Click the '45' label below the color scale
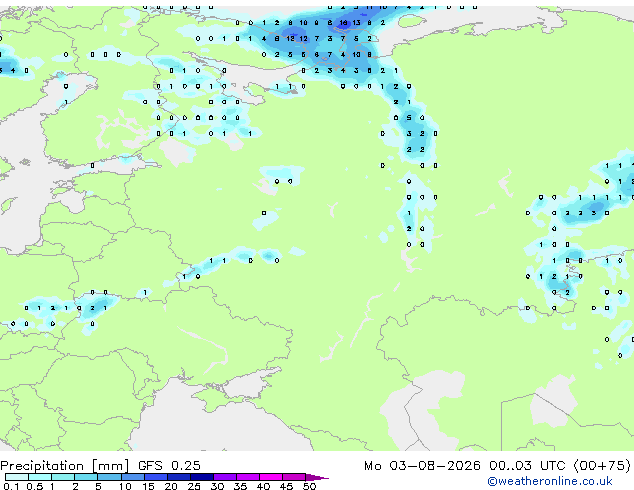Image resolution: width=634 pixels, height=490 pixels. (286, 486)
